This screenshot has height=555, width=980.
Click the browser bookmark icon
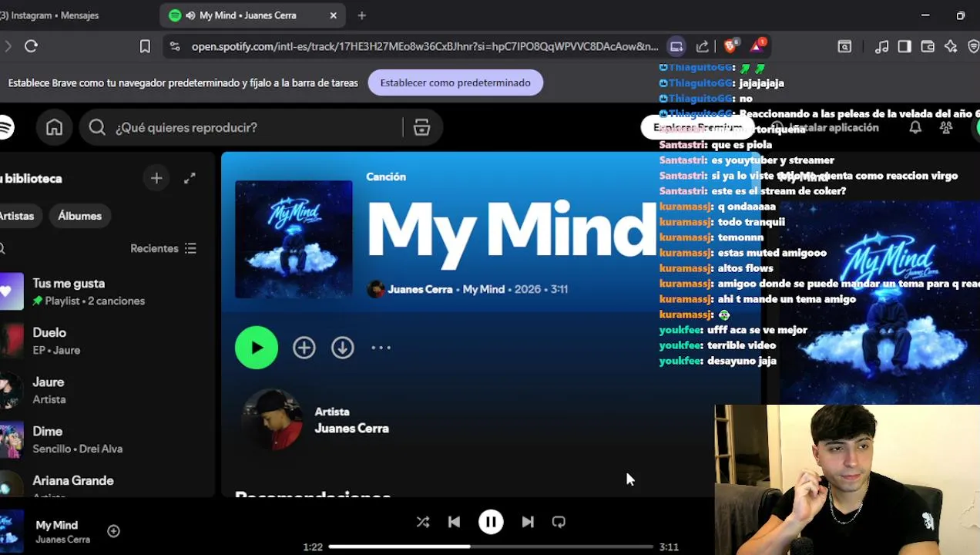pyautogui.click(x=145, y=46)
